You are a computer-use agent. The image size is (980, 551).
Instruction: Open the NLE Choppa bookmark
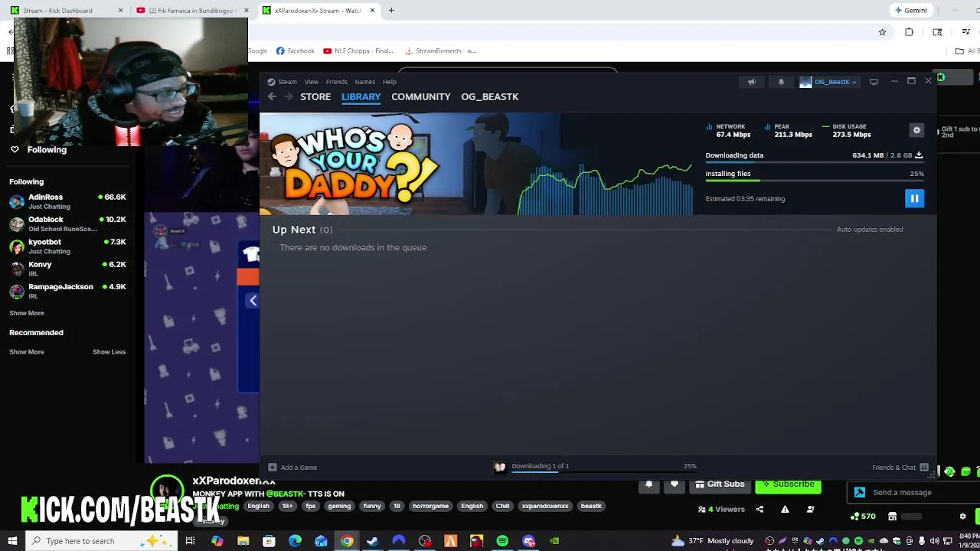click(x=358, y=51)
